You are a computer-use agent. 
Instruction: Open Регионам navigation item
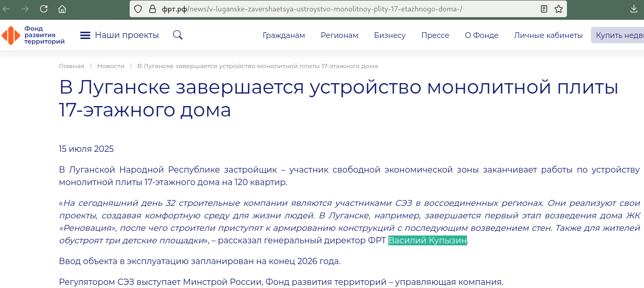pos(339,35)
